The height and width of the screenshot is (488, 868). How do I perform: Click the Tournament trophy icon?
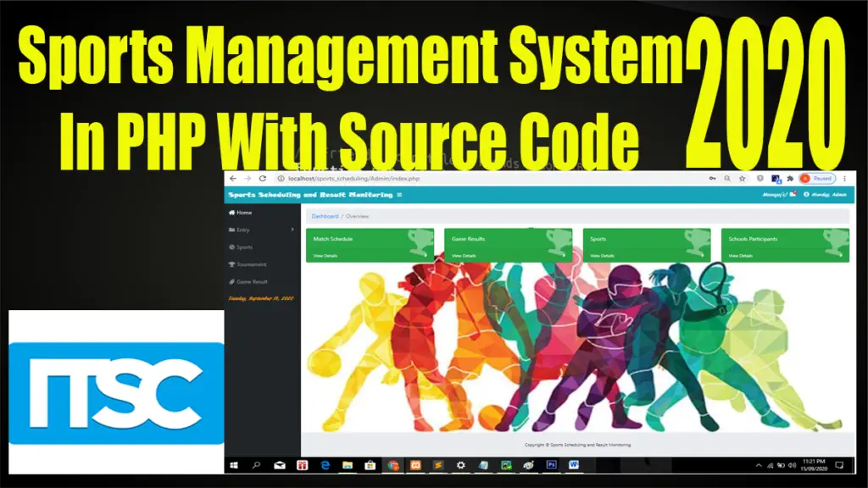tap(231, 264)
